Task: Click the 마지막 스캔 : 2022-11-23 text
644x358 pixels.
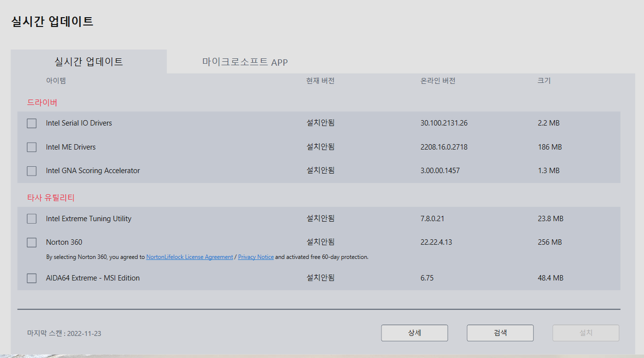Action: coord(64,333)
